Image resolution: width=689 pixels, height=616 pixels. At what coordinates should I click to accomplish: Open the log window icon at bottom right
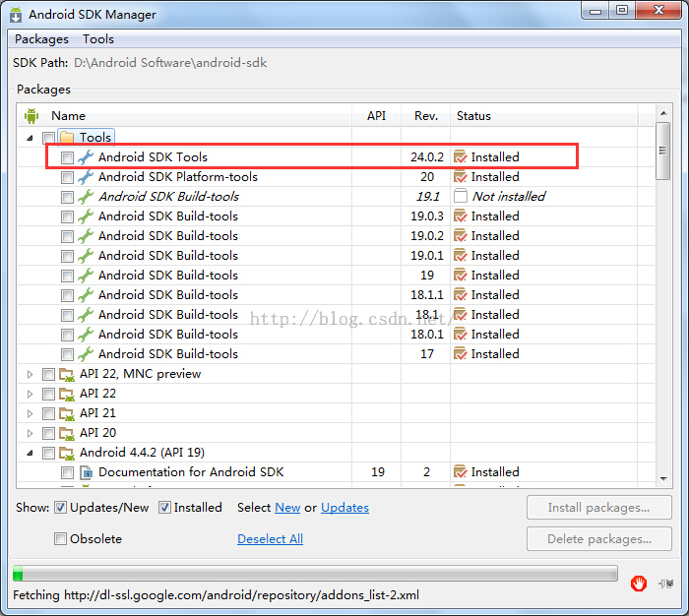tap(666, 584)
